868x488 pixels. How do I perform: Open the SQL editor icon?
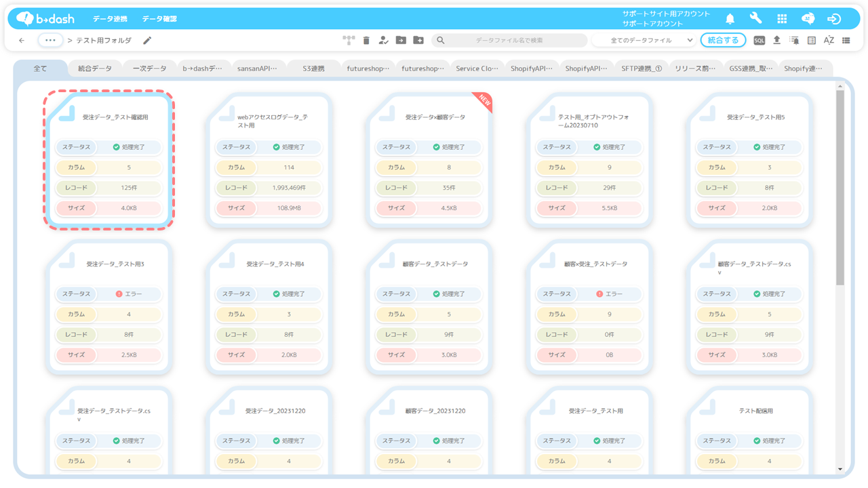[x=759, y=41]
